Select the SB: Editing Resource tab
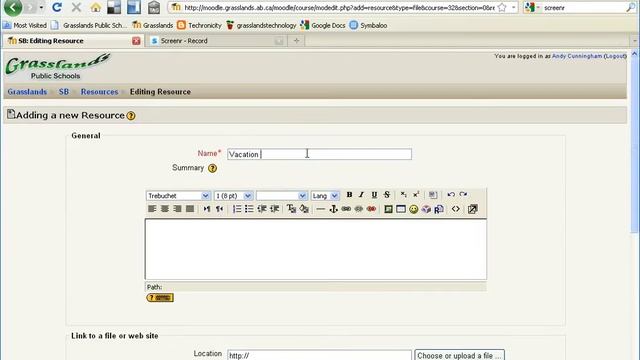 pyautogui.click(x=73, y=41)
